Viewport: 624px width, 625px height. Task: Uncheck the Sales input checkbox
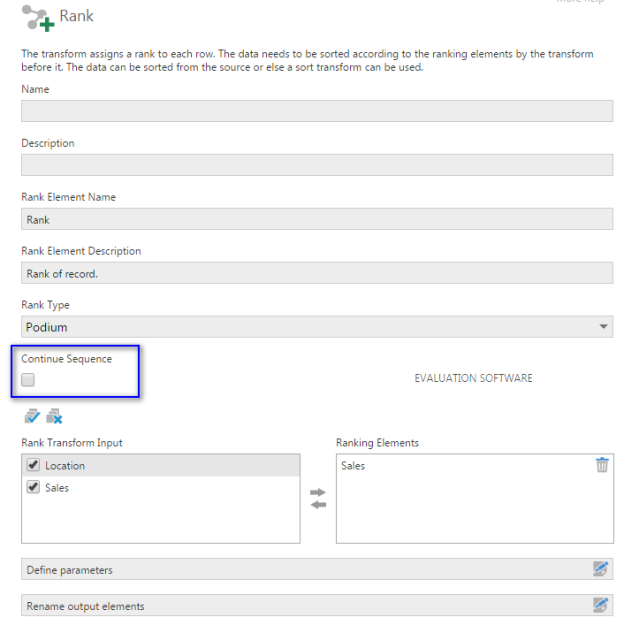point(33,488)
